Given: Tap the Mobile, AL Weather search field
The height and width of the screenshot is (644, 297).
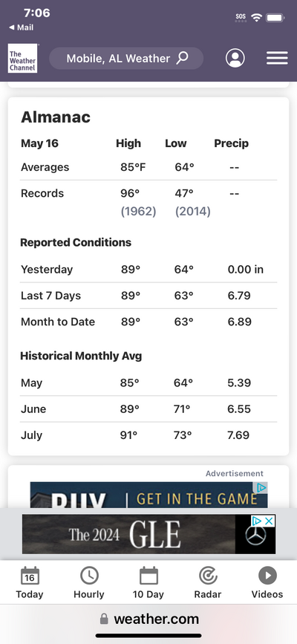Looking at the screenshot, I should click(x=126, y=59).
